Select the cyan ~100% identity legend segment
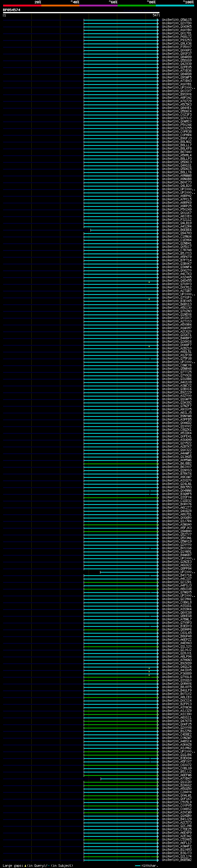Image resolution: width=197 pixels, height=868 pixels. click(175, 6)
